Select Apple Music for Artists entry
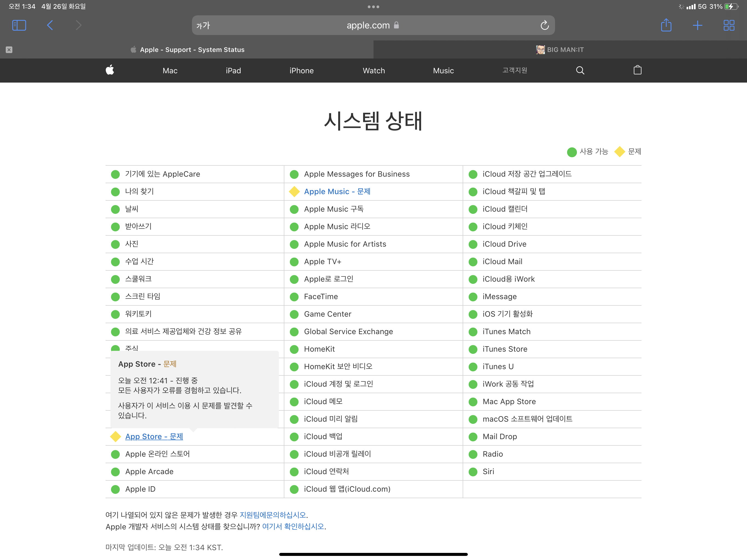The width and height of the screenshot is (747, 560). [x=373, y=244]
